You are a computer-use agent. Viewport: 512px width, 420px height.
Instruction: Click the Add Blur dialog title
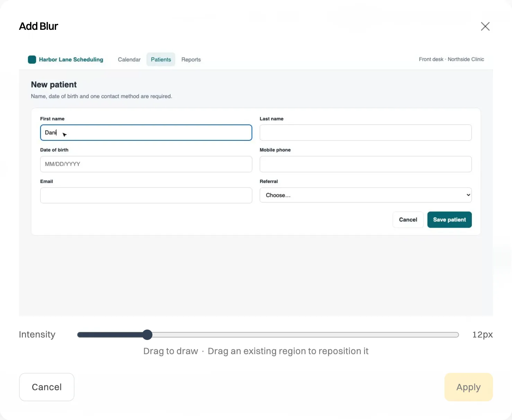pyautogui.click(x=38, y=26)
